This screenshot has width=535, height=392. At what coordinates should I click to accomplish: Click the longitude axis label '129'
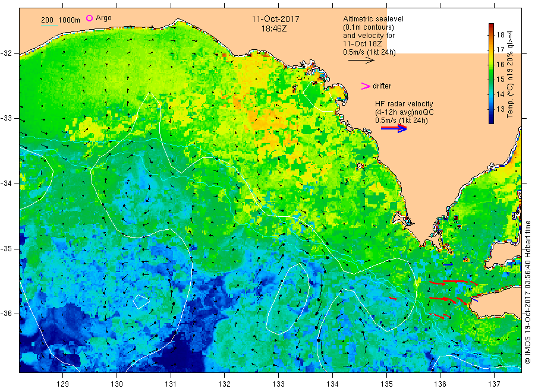[63, 384]
